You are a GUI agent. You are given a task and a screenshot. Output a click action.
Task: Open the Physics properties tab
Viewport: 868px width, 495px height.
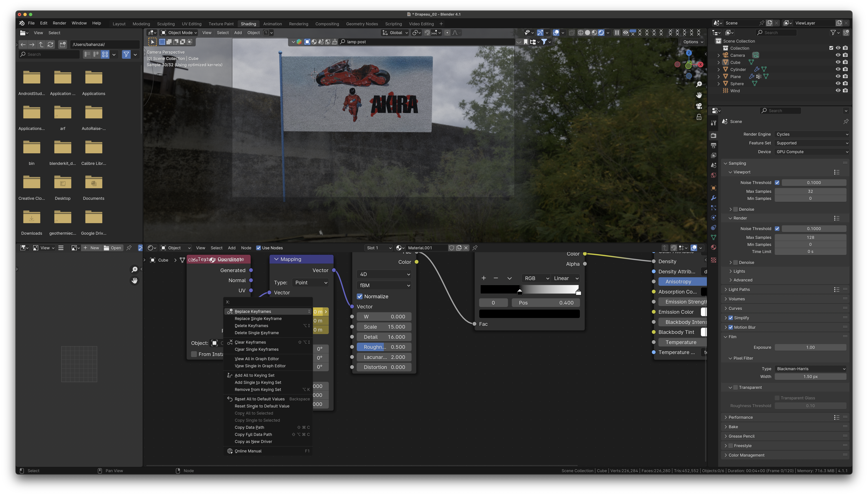click(713, 218)
